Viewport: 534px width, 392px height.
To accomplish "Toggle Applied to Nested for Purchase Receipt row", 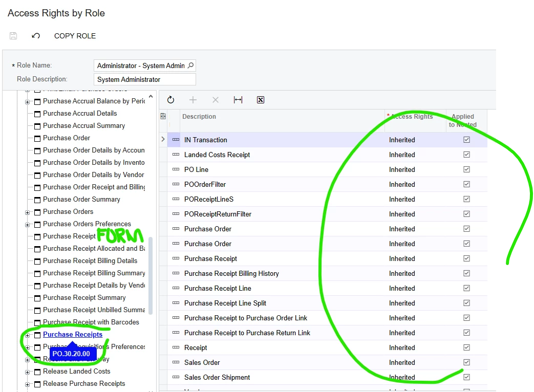I will (466, 258).
